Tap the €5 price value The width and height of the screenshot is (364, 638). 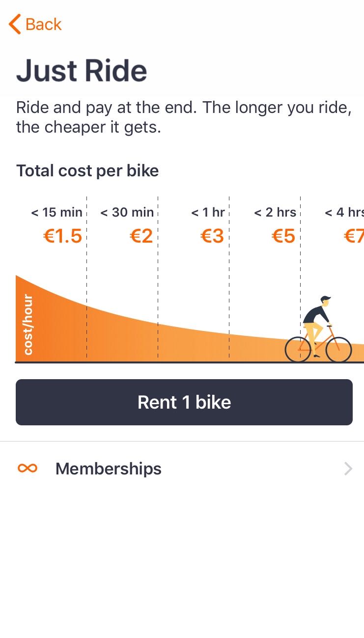[x=283, y=236]
